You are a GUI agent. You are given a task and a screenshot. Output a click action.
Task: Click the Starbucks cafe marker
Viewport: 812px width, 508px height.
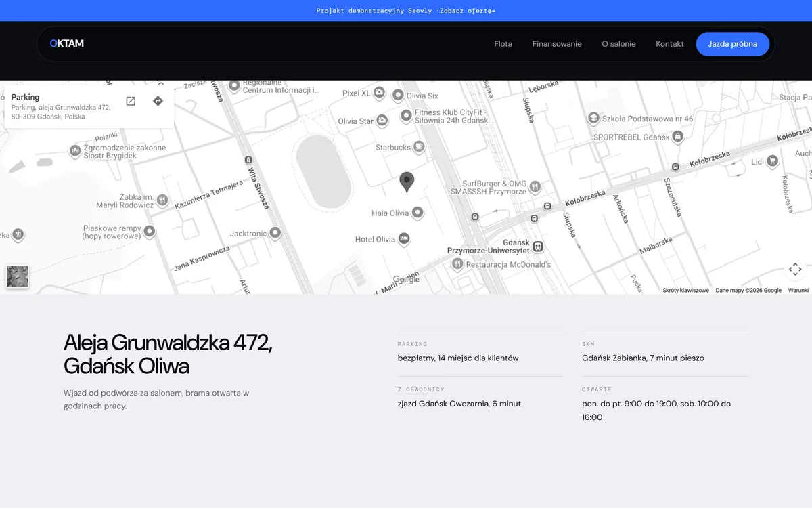tap(419, 146)
